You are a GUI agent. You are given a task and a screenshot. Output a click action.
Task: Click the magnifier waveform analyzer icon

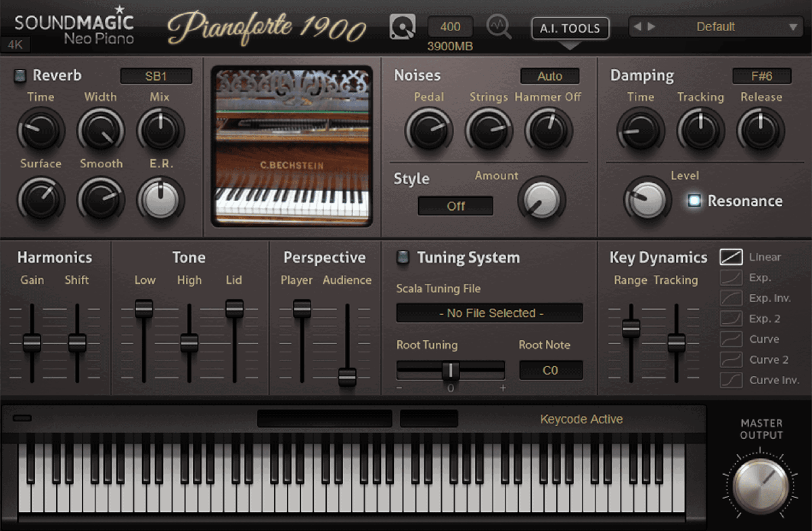point(499,27)
